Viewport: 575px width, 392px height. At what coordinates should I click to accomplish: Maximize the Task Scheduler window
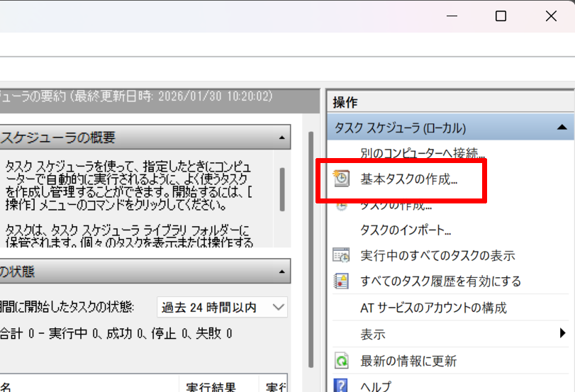point(501,16)
